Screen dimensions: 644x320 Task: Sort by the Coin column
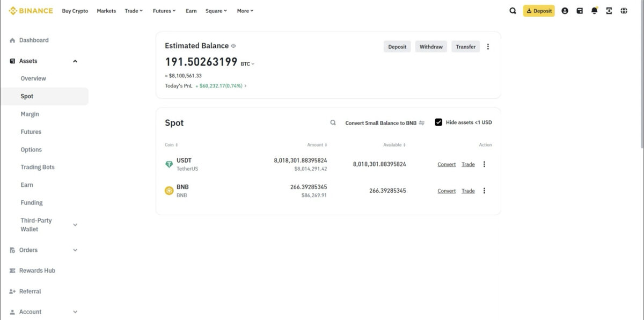click(x=171, y=145)
